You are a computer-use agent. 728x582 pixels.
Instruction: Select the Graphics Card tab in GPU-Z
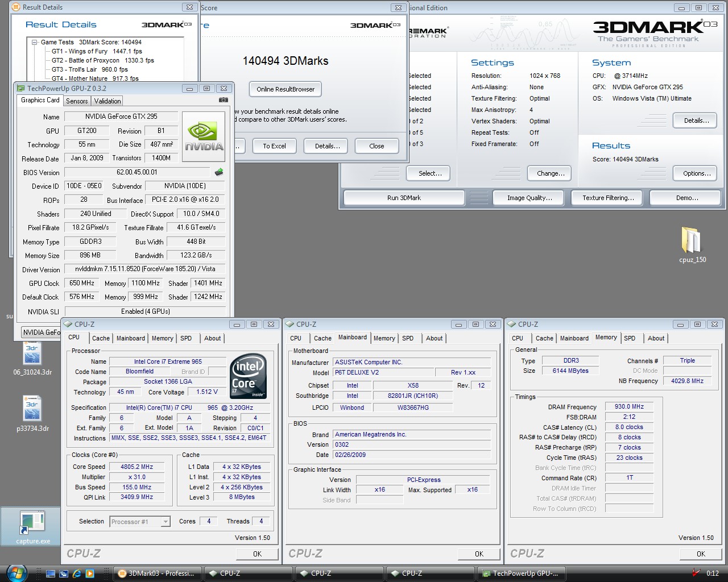[40, 100]
